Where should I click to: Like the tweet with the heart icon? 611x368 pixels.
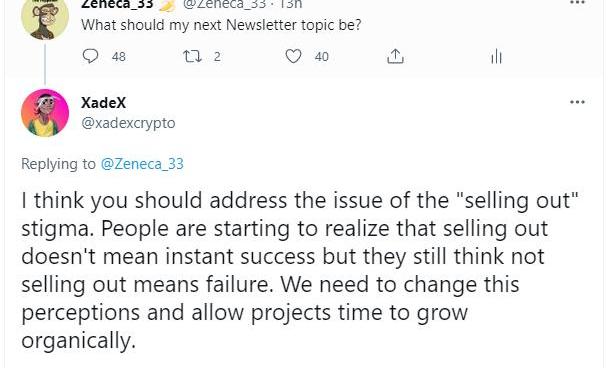293,56
